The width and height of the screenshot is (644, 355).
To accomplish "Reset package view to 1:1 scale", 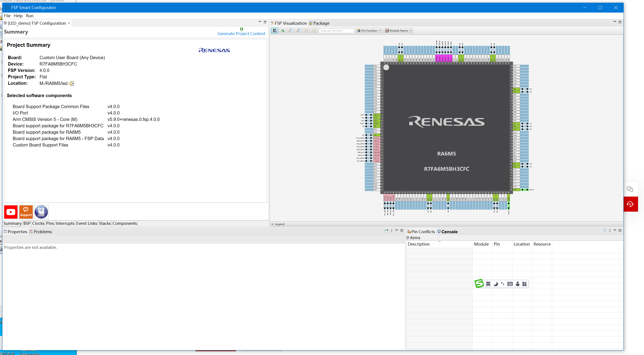I will pyautogui.click(x=306, y=30).
